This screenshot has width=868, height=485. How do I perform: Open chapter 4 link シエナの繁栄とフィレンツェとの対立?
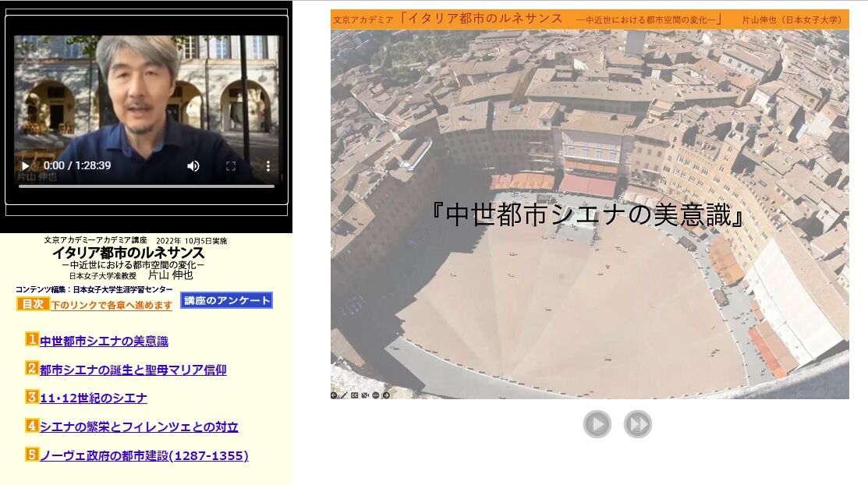[x=139, y=427]
